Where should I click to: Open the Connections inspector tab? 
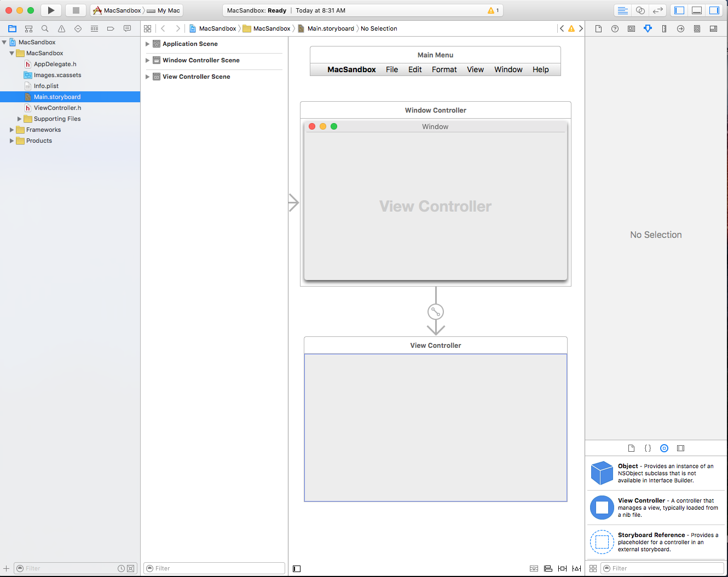point(680,28)
